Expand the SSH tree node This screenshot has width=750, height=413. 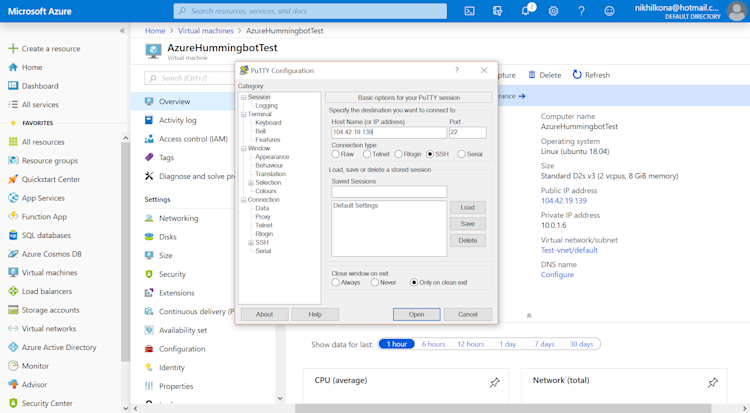pos(251,243)
